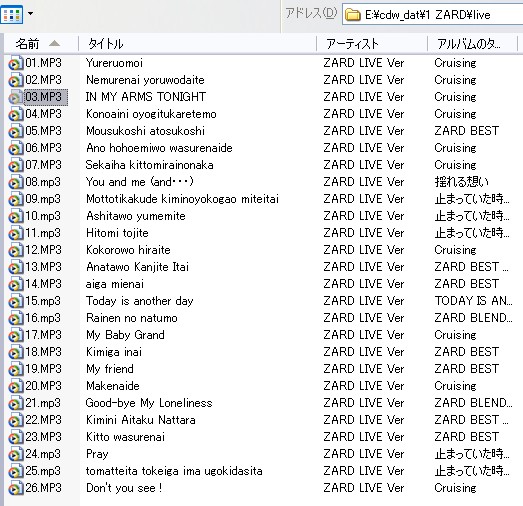Click the media icon of 25.mp3
523x506 pixels.
click(x=15, y=472)
